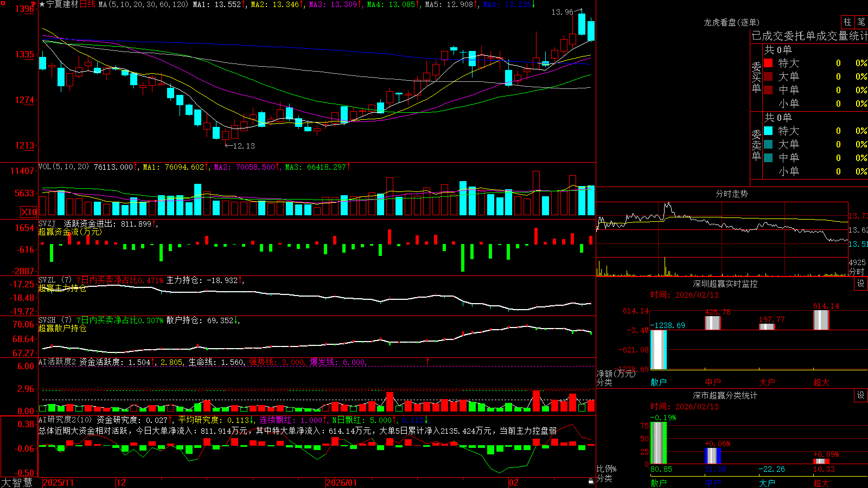Screen dimensions: 868x488
Task: Click the X10 volume scale box
Action: coord(29,211)
